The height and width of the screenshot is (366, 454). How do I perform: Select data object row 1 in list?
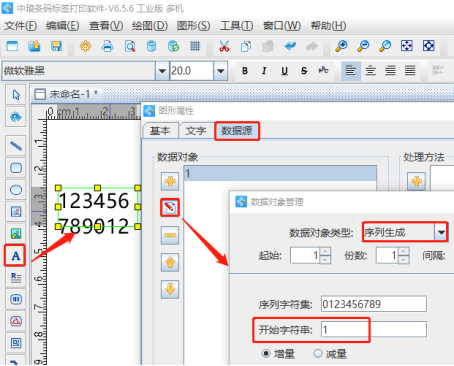coord(280,173)
